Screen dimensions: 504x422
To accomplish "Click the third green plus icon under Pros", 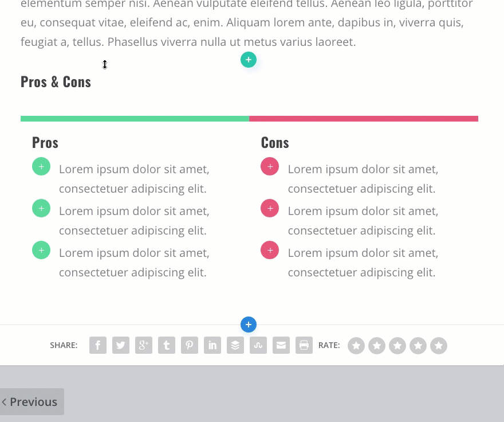I will (x=41, y=250).
